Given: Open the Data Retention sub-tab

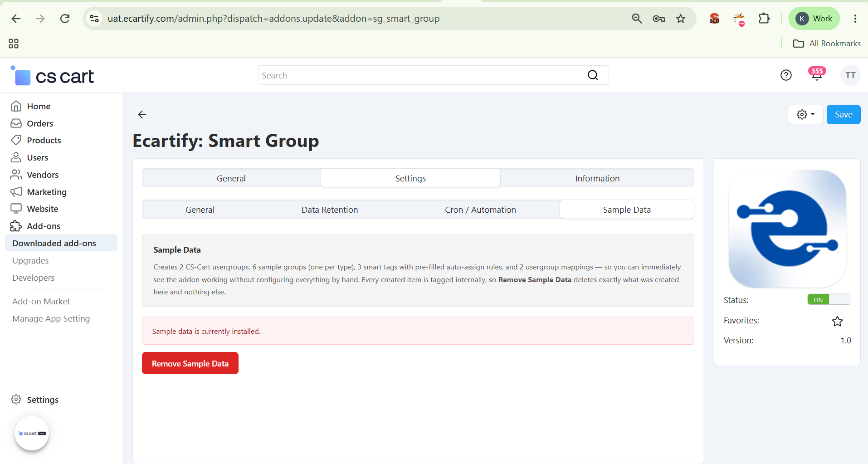Looking at the screenshot, I should click(330, 210).
